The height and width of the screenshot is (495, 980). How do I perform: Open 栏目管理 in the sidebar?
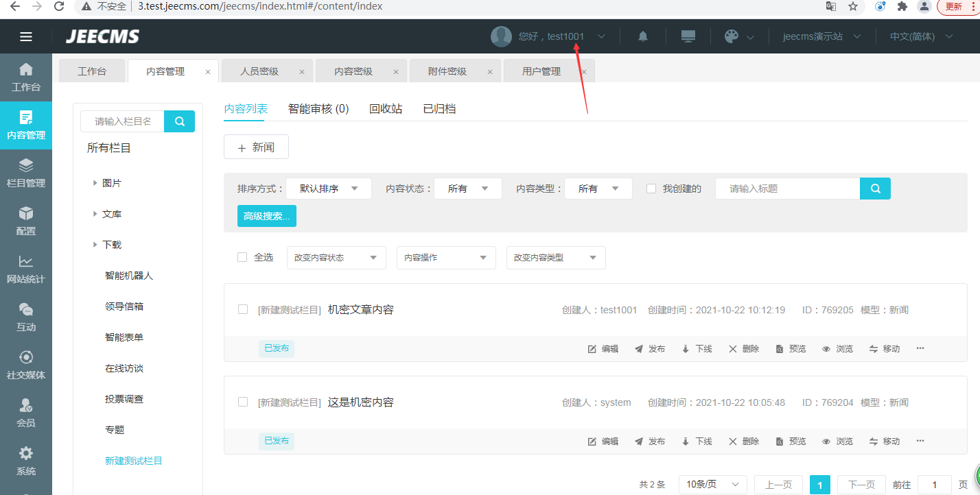26,173
